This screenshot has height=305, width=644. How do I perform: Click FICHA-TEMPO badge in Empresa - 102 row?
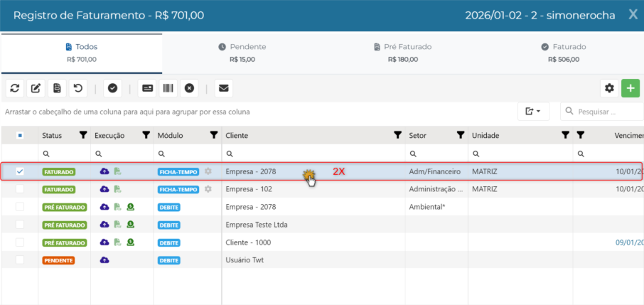(x=178, y=189)
